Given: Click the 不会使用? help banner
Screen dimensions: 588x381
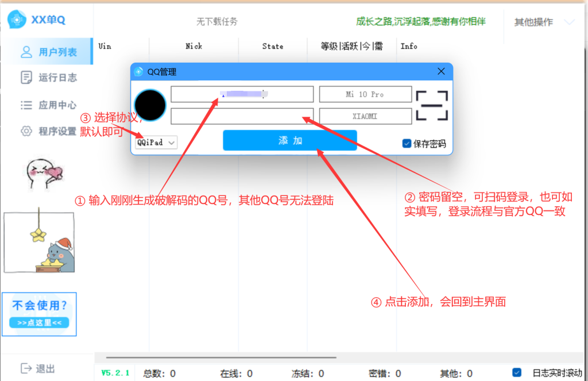Looking at the screenshot, I should point(40,314).
